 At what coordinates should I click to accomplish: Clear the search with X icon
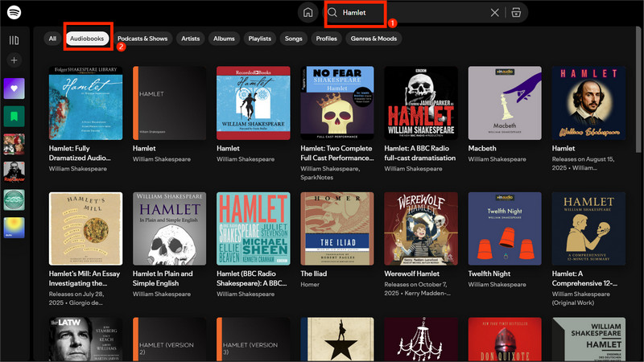point(494,13)
